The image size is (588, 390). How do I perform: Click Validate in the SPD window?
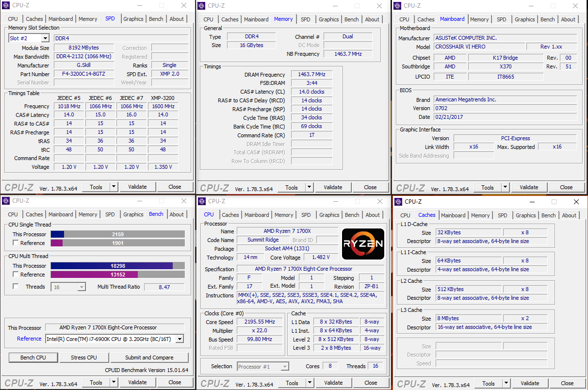coord(137,187)
